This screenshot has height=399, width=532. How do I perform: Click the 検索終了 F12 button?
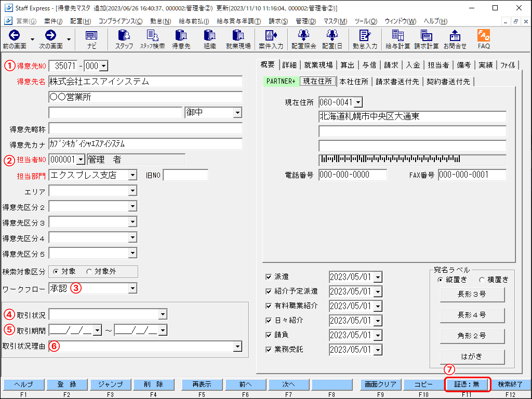(x=510, y=384)
